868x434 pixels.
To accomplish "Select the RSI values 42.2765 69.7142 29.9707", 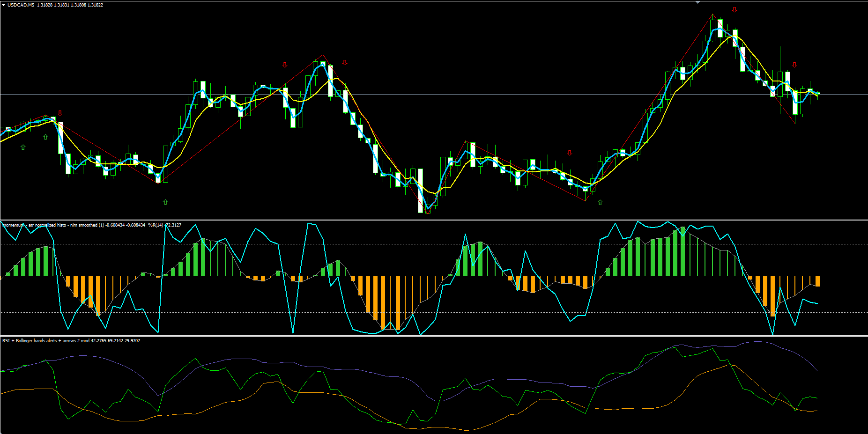I will 116,341.
